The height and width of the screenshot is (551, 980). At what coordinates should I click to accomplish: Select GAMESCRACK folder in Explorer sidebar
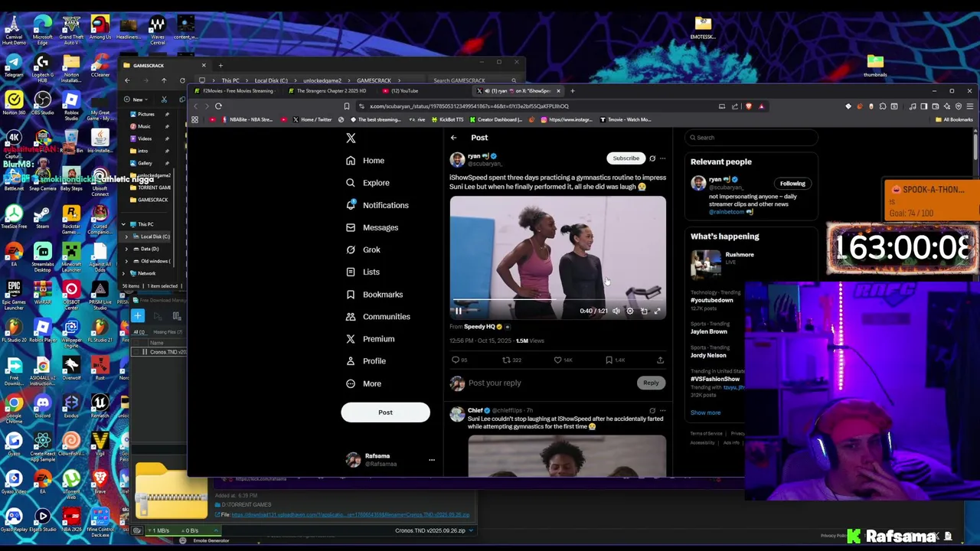pyautogui.click(x=152, y=200)
